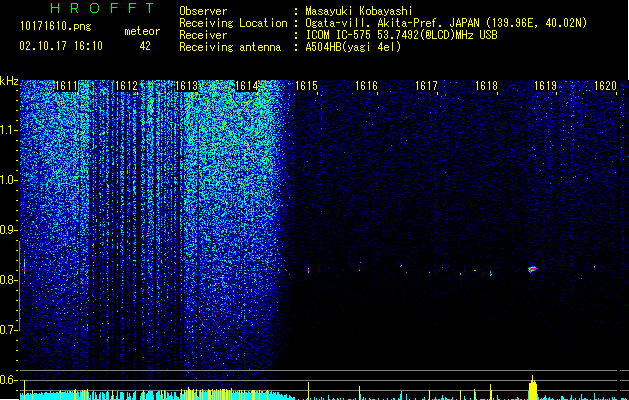Select the filename 10171610.png
This screenshot has height=400, width=629.
click(56, 27)
